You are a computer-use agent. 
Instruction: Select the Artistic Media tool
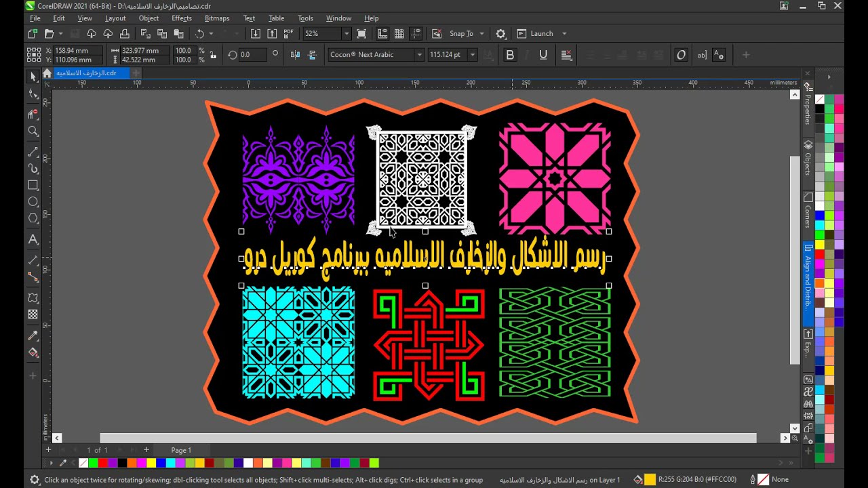33,169
